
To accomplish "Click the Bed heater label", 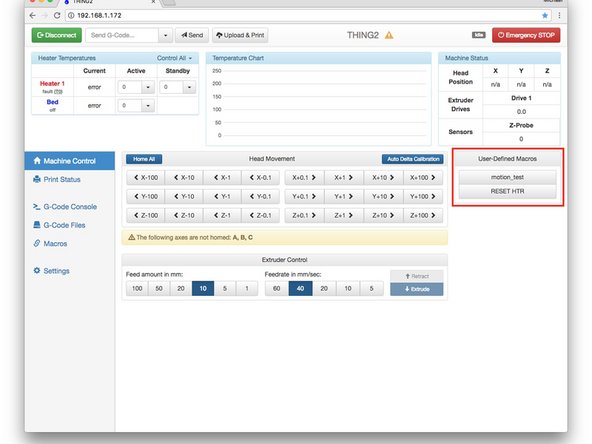I will [x=52, y=102].
